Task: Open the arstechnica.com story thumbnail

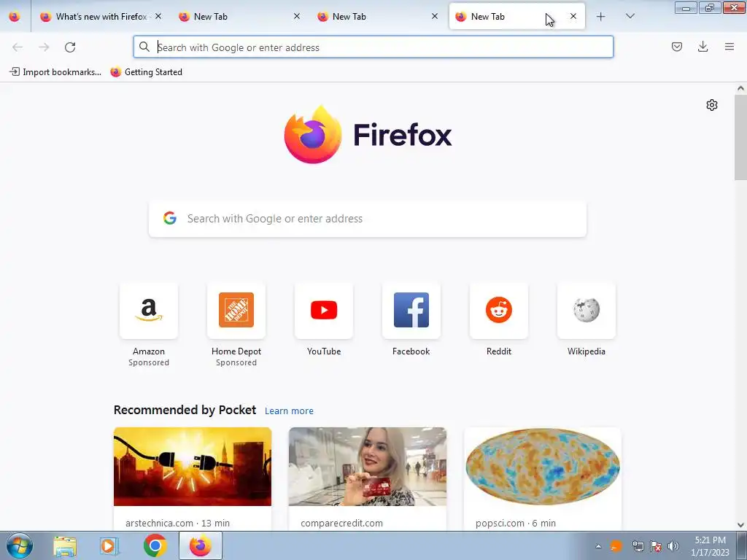Action: coord(193,467)
